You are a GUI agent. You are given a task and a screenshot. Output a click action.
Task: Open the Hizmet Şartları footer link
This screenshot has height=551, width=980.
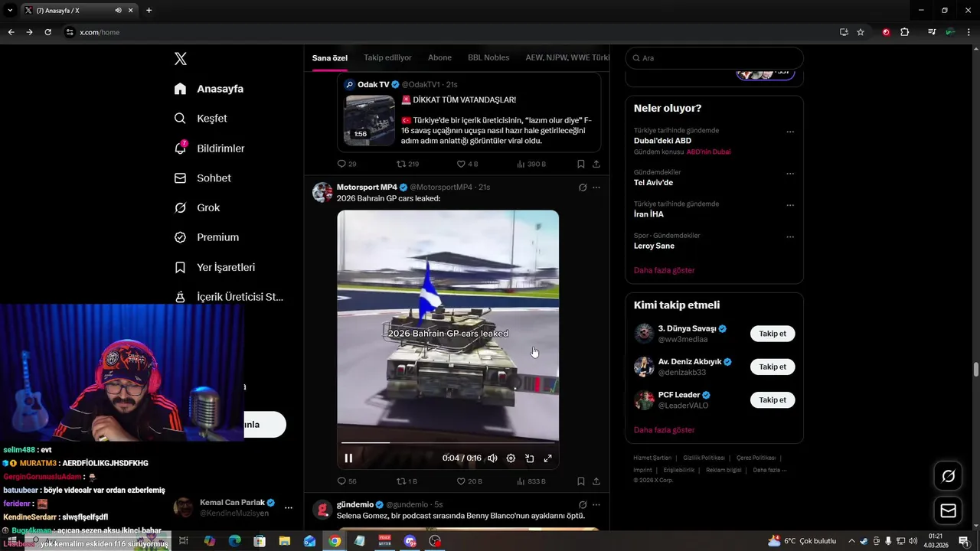pos(652,458)
